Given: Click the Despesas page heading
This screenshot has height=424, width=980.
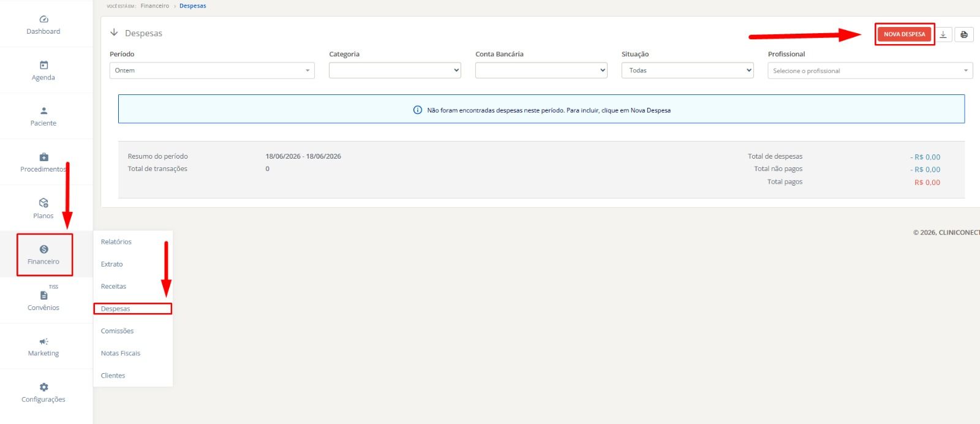Looking at the screenshot, I should coord(143,33).
